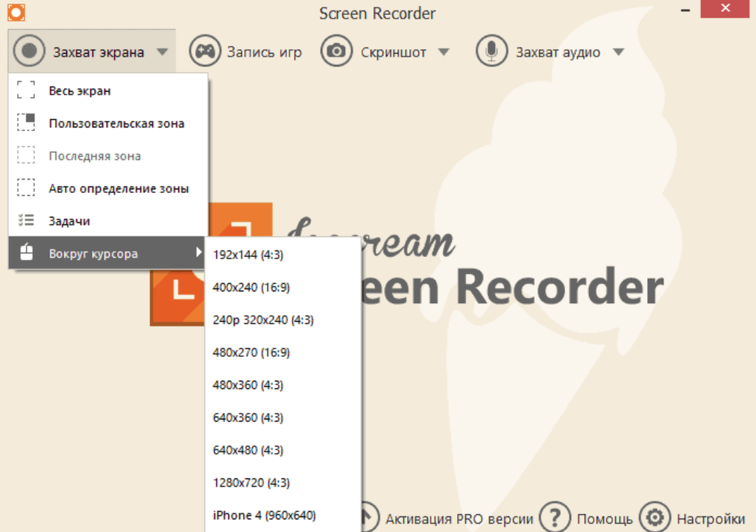Click the custom area icon

(26, 122)
